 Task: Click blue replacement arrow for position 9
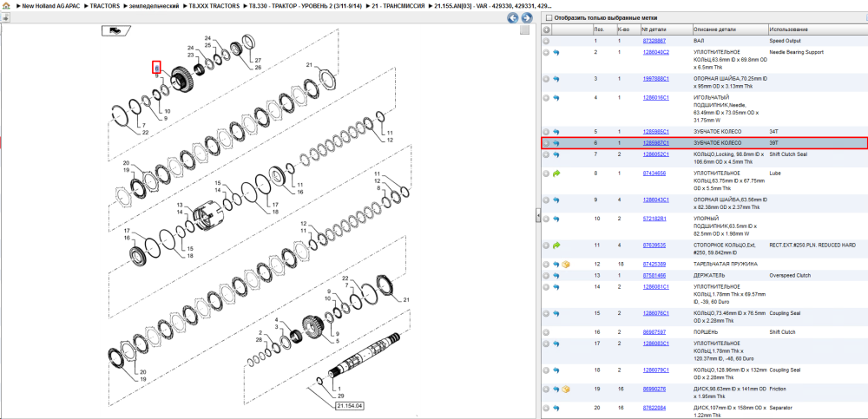pyautogui.click(x=556, y=200)
